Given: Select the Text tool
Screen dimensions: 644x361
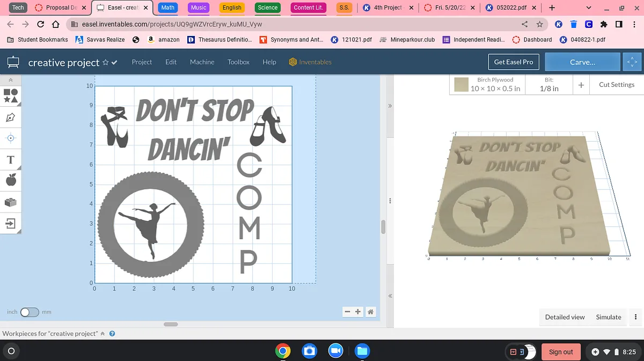Looking at the screenshot, I should pyautogui.click(x=11, y=159).
